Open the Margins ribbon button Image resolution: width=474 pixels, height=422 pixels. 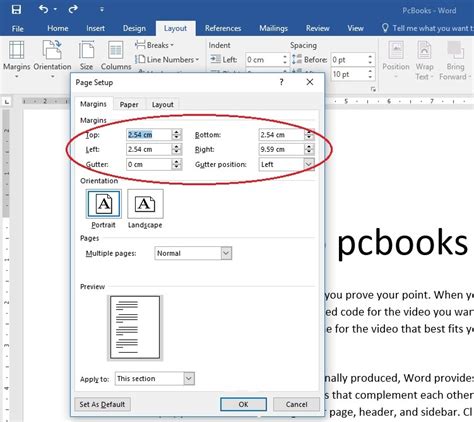[x=16, y=59]
